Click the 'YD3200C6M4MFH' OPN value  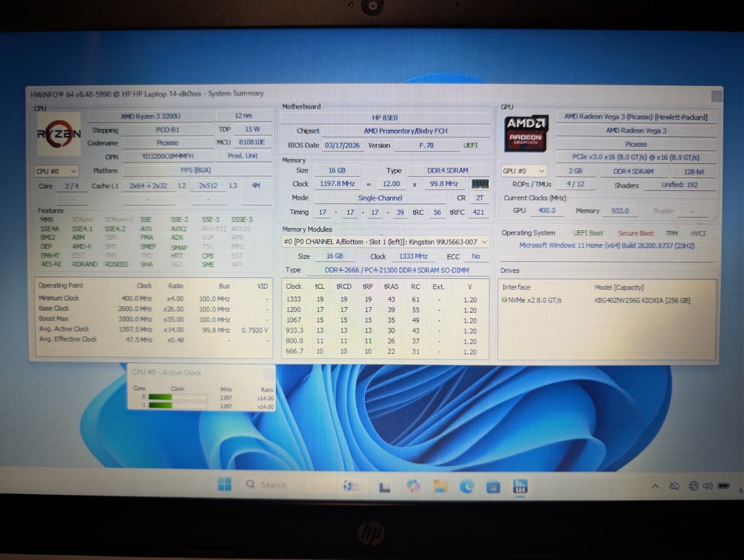coord(168,156)
